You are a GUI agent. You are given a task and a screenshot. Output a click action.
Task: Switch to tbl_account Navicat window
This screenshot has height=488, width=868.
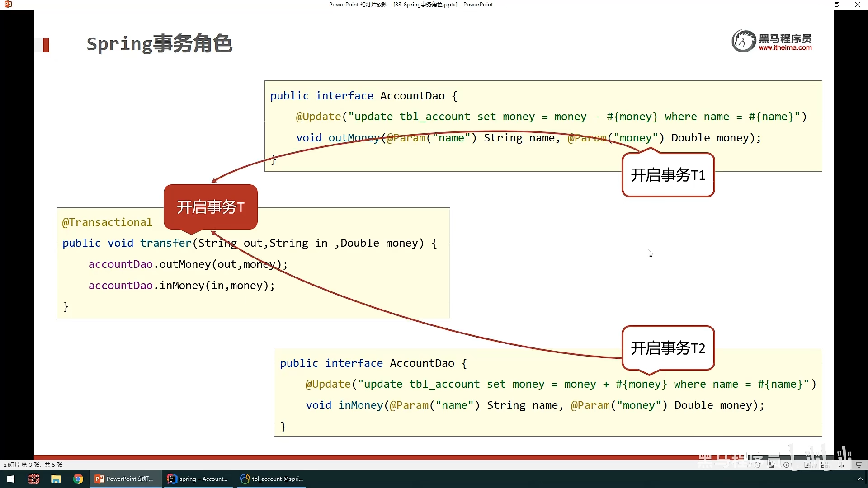click(x=272, y=479)
